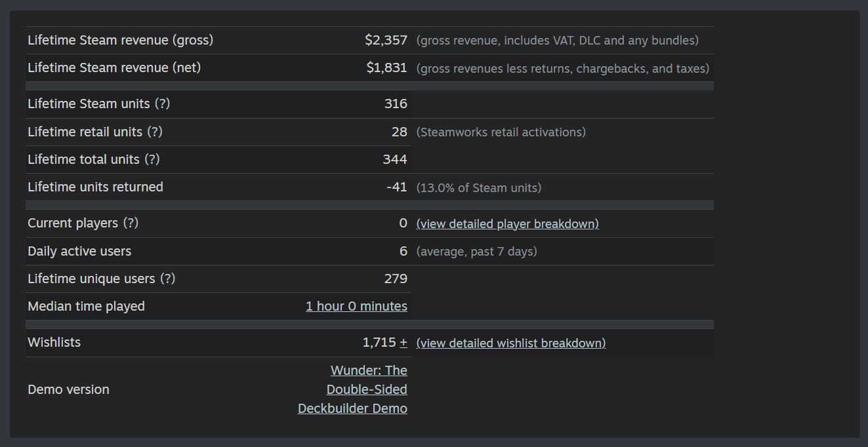
Task: Click the Daily active users label
Action: [79, 251]
